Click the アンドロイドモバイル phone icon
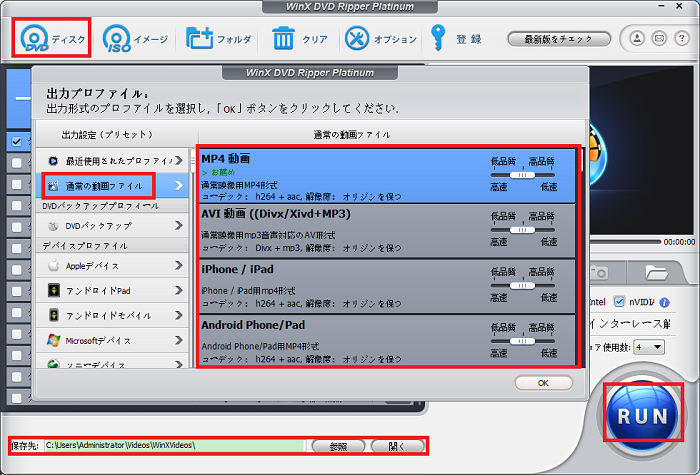 coord(54,315)
